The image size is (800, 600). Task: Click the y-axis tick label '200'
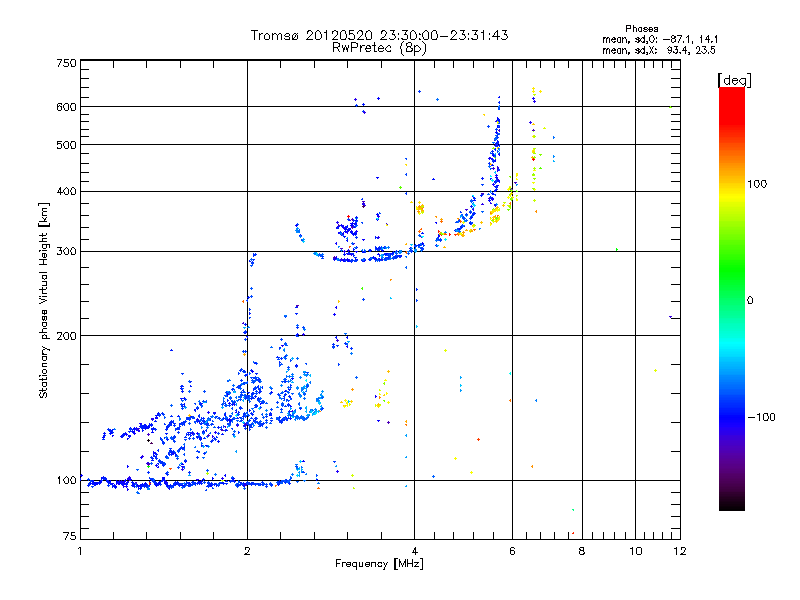pyautogui.click(x=66, y=336)
